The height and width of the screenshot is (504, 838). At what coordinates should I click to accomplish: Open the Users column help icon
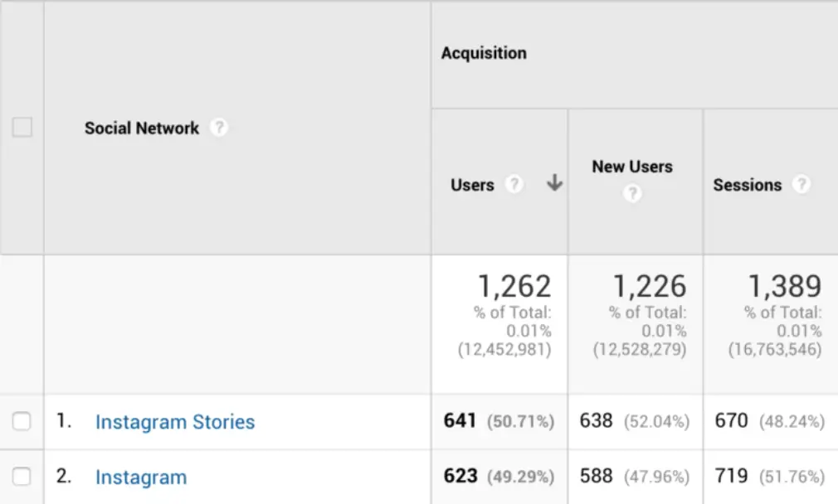[x=514, y=185]
